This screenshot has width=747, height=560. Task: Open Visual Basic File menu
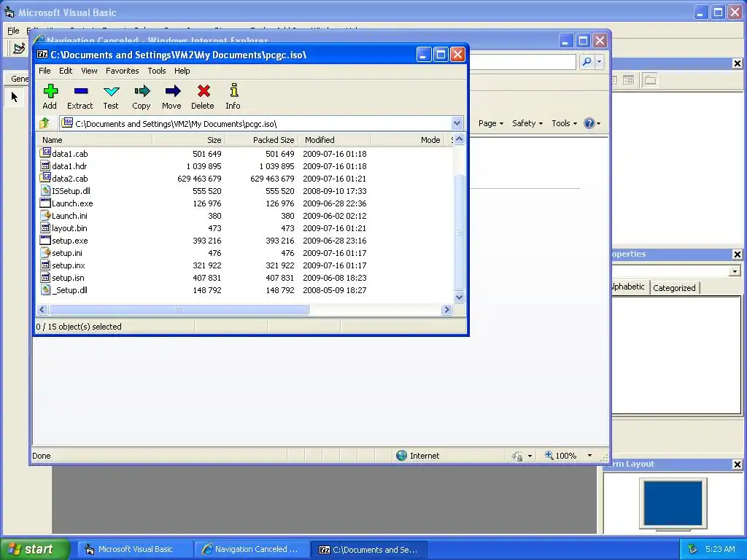13,31
